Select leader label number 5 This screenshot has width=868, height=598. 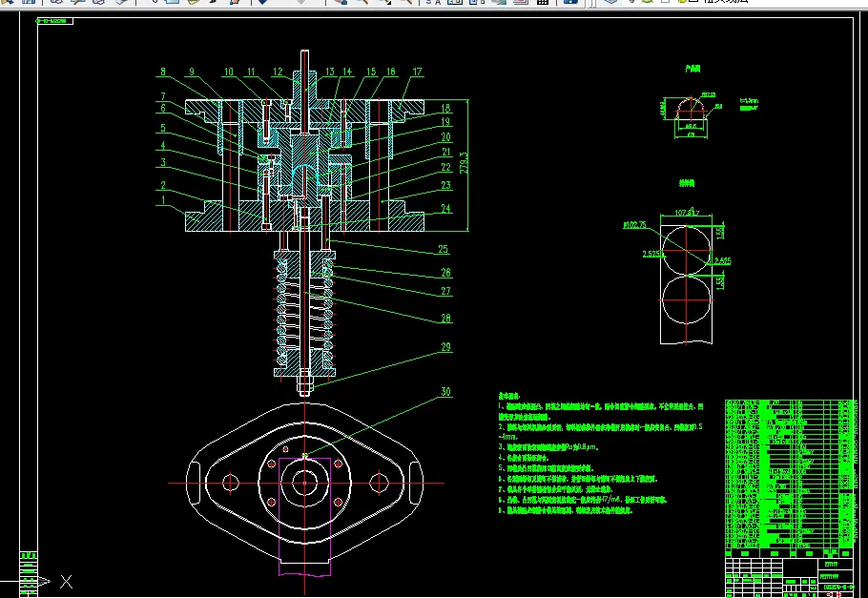tap(163, 128)
